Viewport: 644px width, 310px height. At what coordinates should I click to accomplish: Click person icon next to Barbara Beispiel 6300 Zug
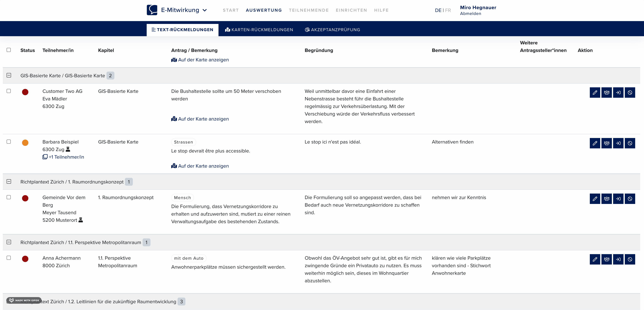pyautogui.click(x=68, y=149)
